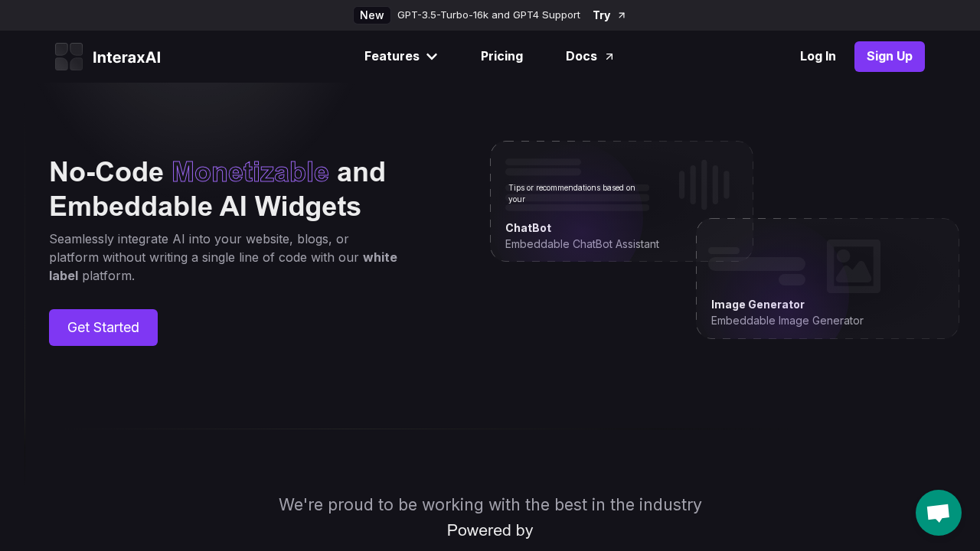Click the arrow icon next to Try
The height and width of the screenshot is (551, 980).
621,15
